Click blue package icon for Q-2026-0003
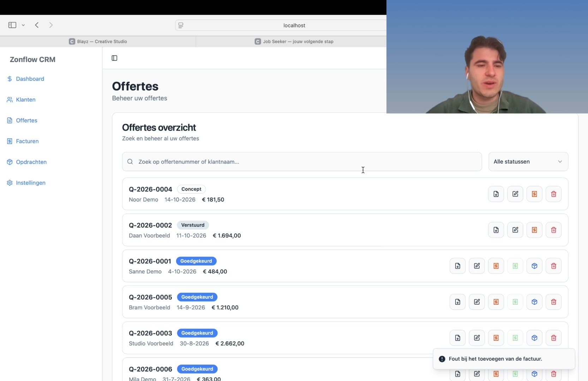Screen dimensions: 588x381 point(534,338)
